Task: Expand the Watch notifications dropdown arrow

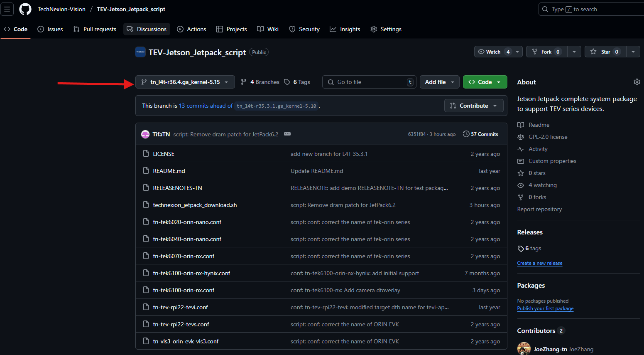Action: point(517,52)
